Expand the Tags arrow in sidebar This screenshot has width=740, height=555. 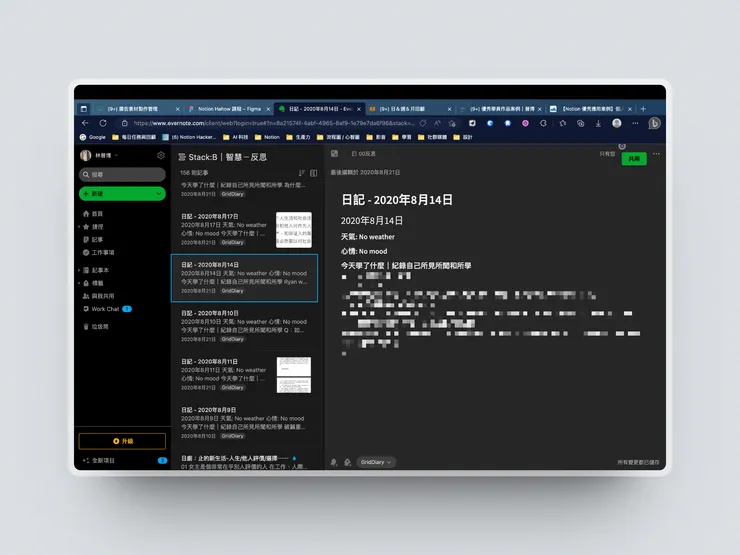coord(79,283)
